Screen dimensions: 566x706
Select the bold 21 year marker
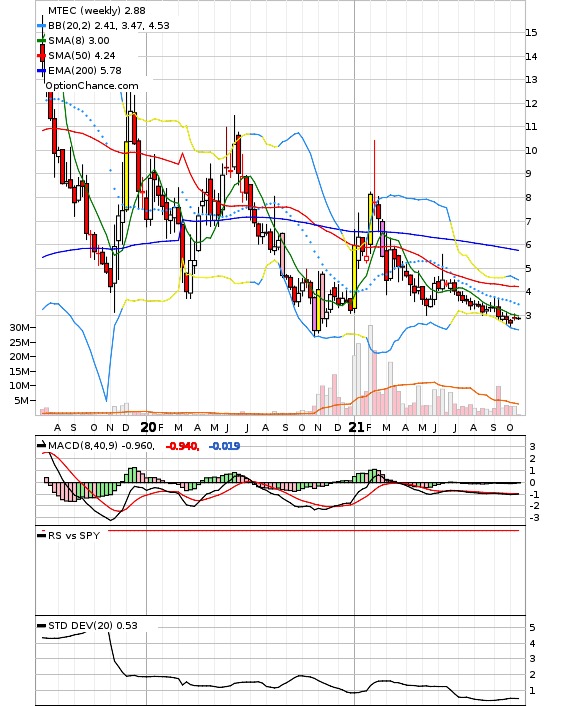click(x=357, y=427)
